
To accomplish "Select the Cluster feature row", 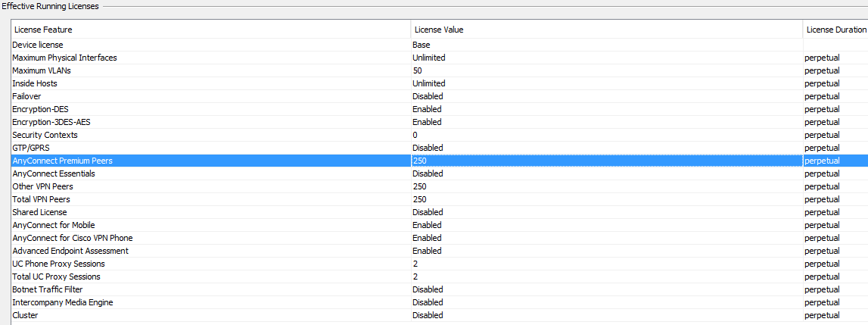I will coord(440,315).
